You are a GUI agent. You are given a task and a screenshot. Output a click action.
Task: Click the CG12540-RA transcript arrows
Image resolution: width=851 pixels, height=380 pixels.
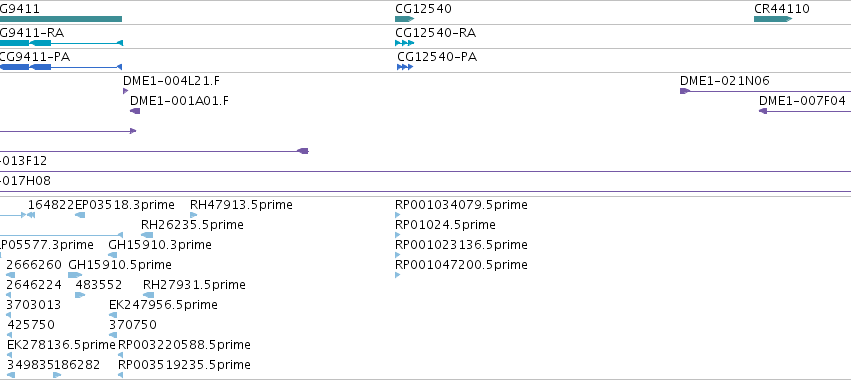click(404, 43)
